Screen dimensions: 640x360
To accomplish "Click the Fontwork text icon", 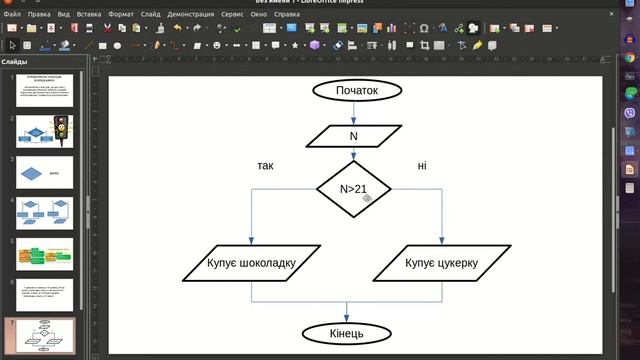I will tap(443, 28).
